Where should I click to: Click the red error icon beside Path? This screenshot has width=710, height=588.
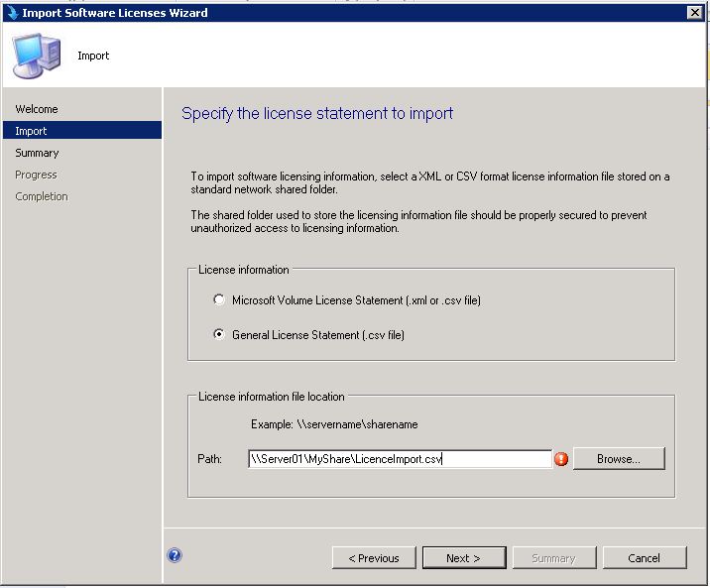click(561, 459)
